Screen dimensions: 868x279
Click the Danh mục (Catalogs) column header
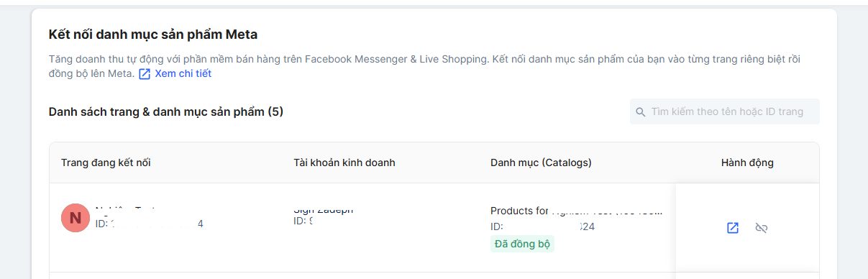tap(541, 163)
